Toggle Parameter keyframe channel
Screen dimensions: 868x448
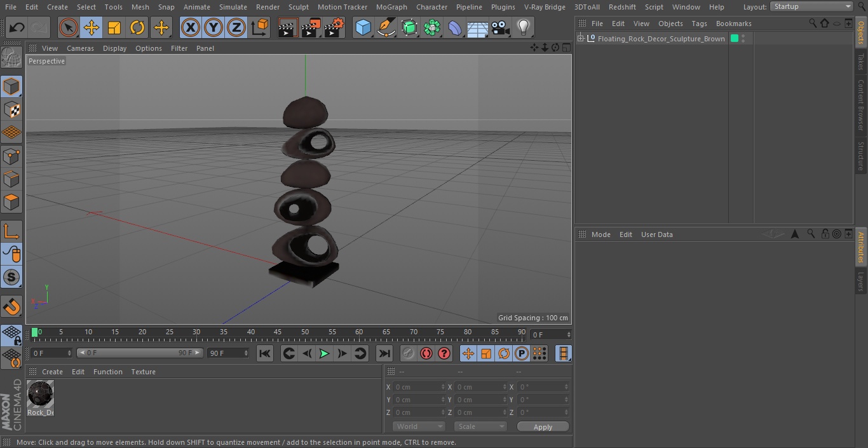tap(522, 353)
